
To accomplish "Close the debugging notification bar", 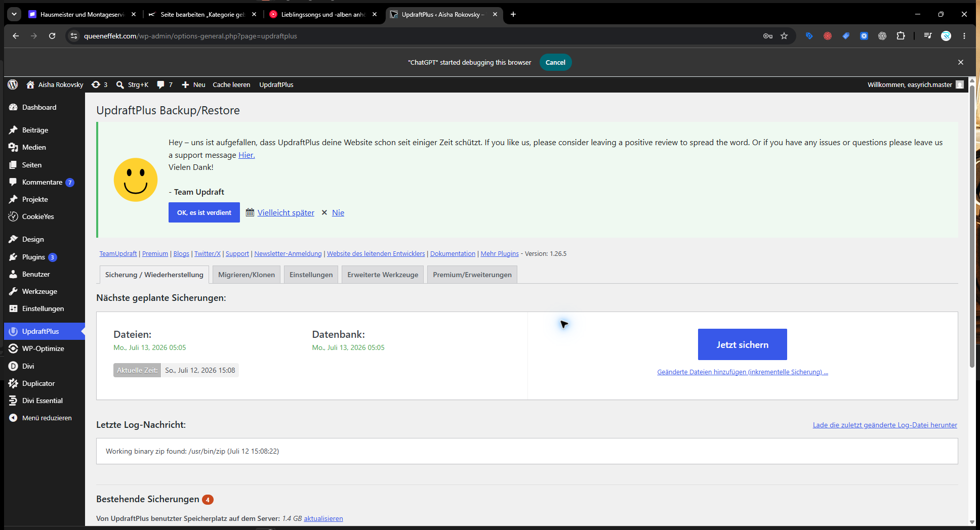I will [x=961, y=62].
